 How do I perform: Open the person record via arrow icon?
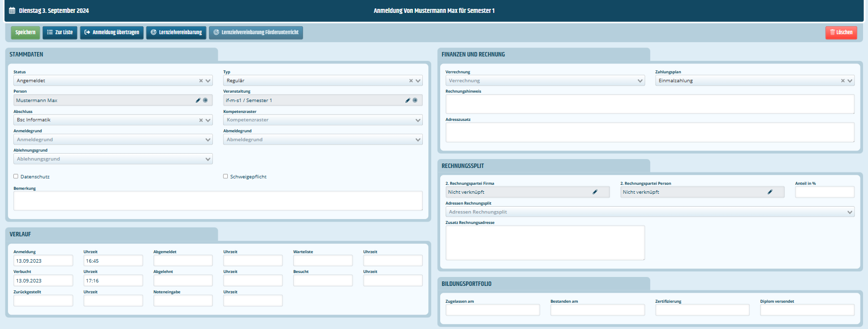point(205,100)
